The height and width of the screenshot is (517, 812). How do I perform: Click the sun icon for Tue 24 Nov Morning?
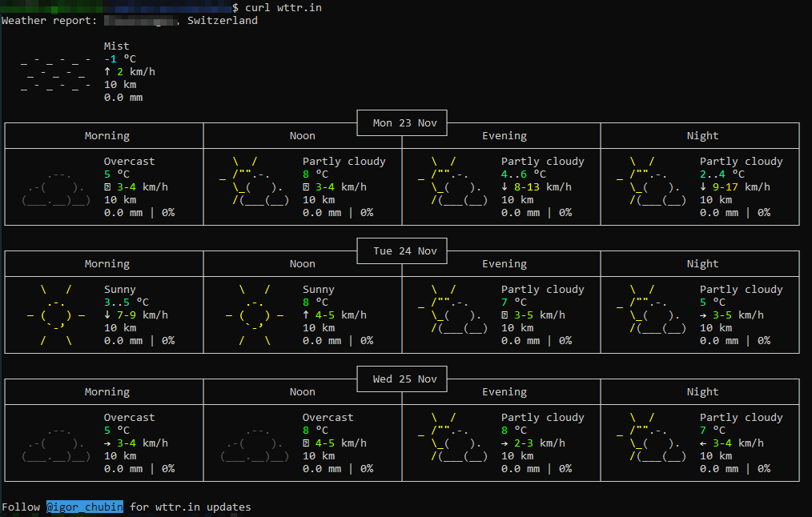[56, 315]
